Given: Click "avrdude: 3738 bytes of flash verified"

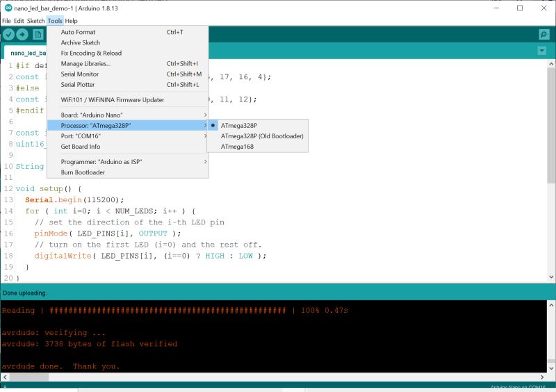Looking at the screenshot, I should [x=90, y=344].
